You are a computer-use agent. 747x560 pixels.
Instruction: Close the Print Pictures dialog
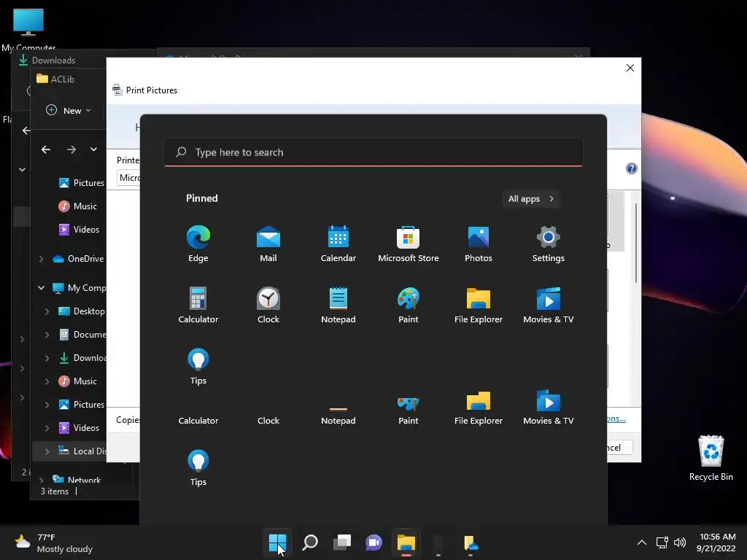[630, 68]
